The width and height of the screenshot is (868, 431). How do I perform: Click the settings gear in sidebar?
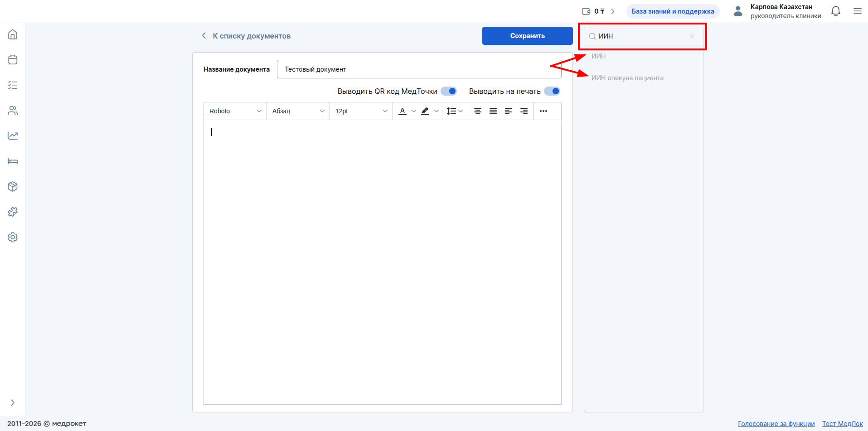13,237
